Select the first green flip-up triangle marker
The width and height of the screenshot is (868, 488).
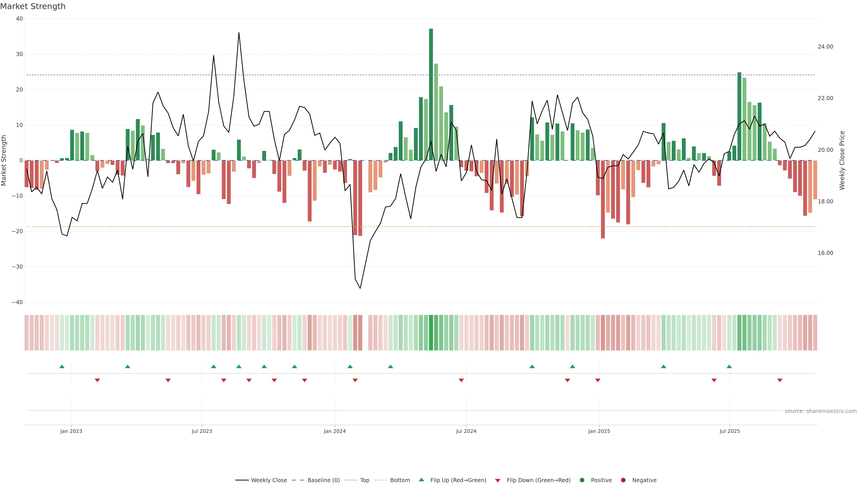coord(62,366)
